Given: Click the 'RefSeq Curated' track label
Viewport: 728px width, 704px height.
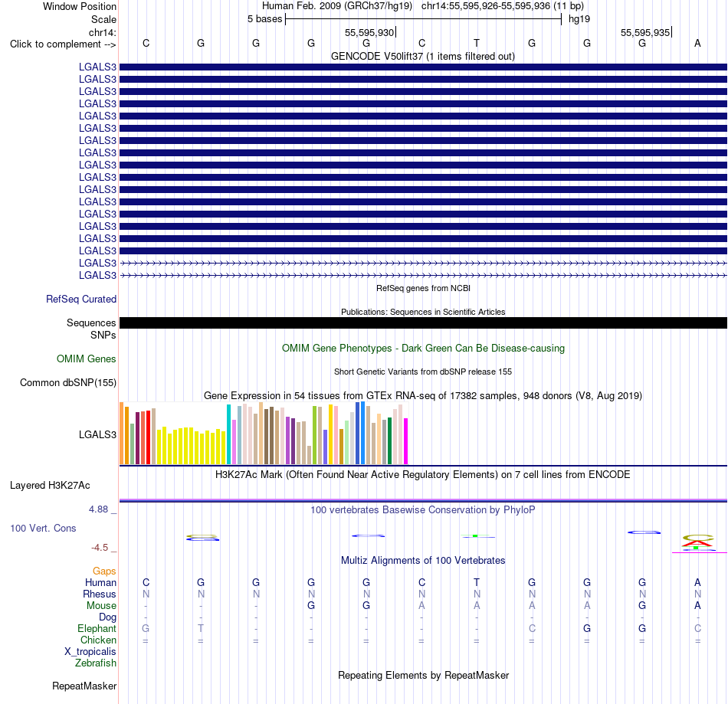Looking at the screenshot, I should [x=80, y=300].
